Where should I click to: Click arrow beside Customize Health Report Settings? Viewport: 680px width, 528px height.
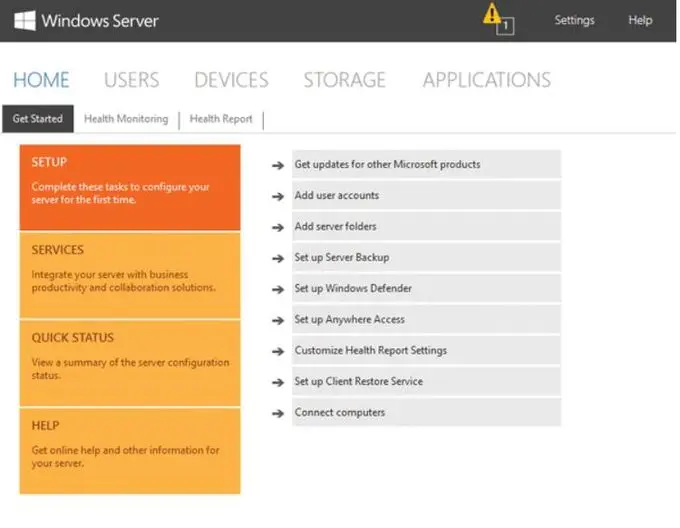pos(278,351)
